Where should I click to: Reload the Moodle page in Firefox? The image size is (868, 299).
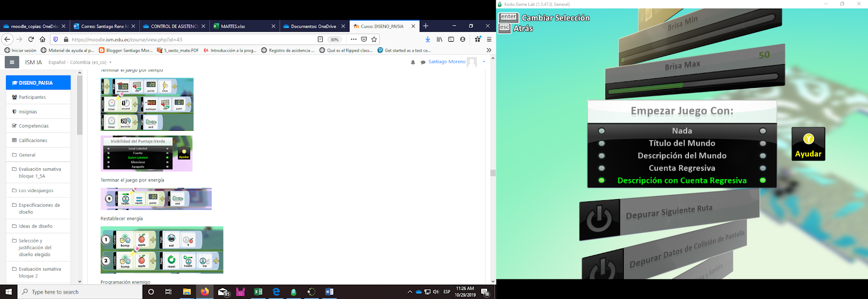click(x=31, y=39)
